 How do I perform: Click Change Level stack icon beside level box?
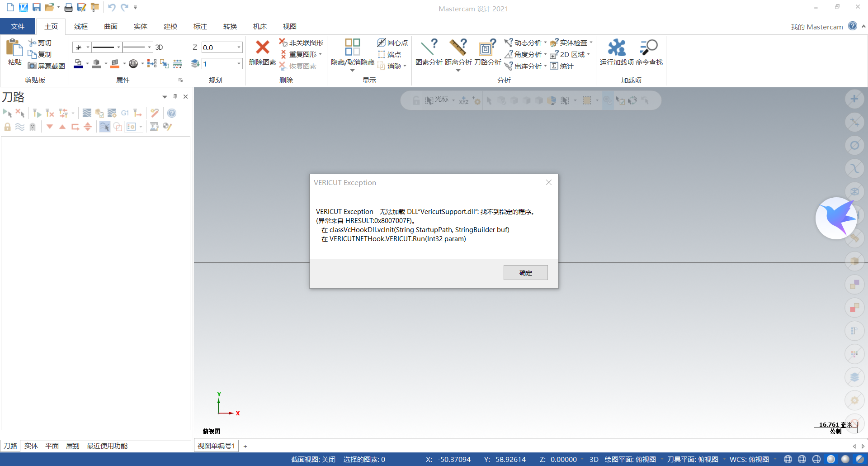click(x=195, y=64)
